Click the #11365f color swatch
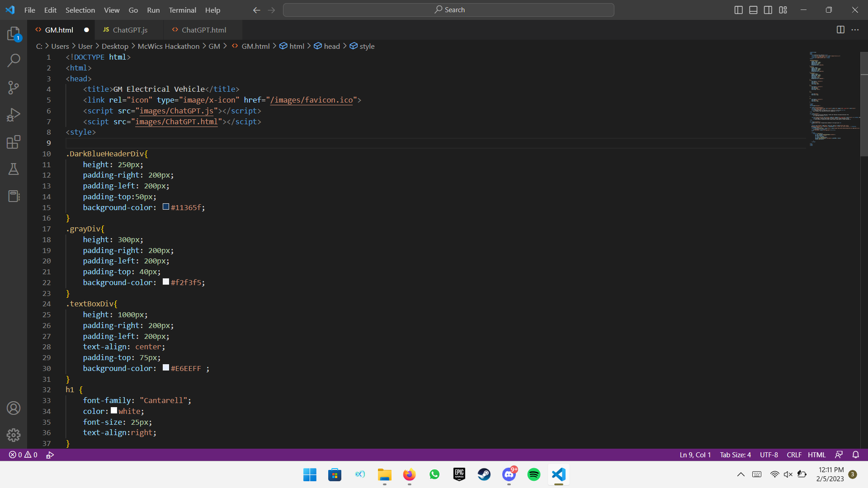 [166, 207]
